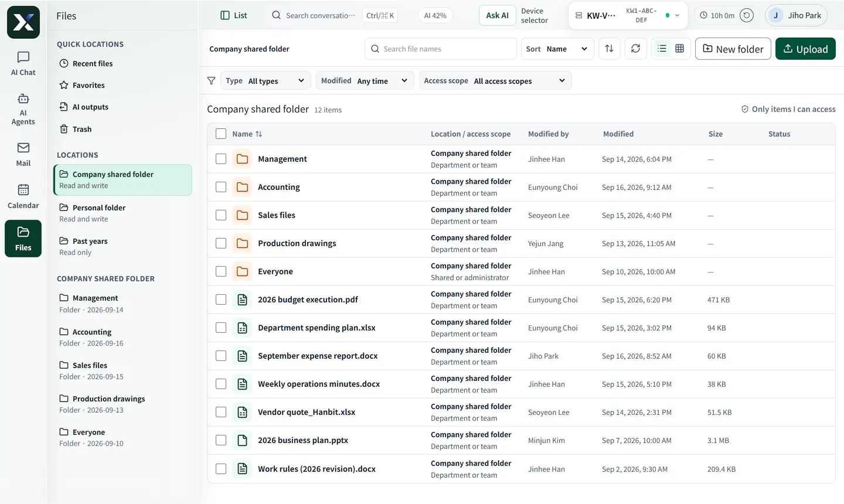Viewport: 844px width, 504px height.
Task: Open 2026 business plan.pptx file name
Action: (x=303, y=440)
